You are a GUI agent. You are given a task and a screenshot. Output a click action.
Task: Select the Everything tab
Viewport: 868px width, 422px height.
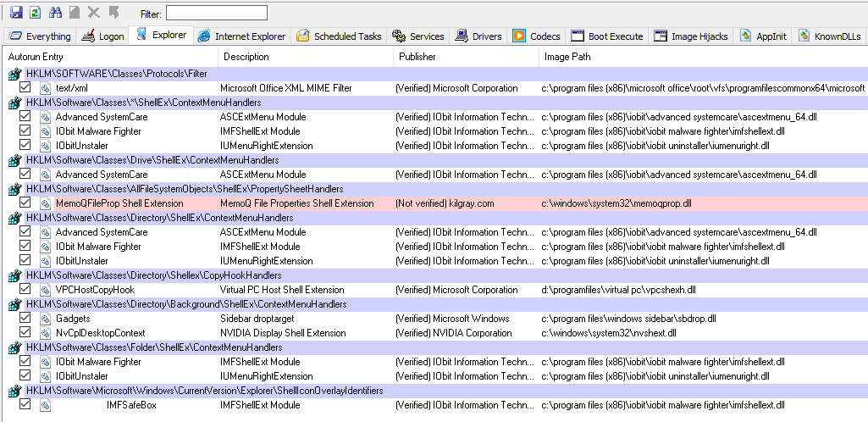[x=39, y=36]
